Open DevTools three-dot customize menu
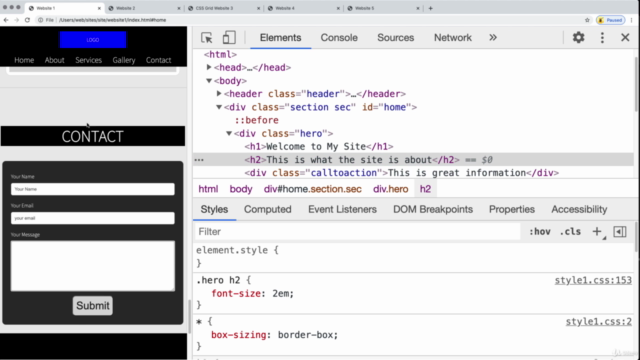The width and height of the screenshot is (640, 360). pos(602,38)
